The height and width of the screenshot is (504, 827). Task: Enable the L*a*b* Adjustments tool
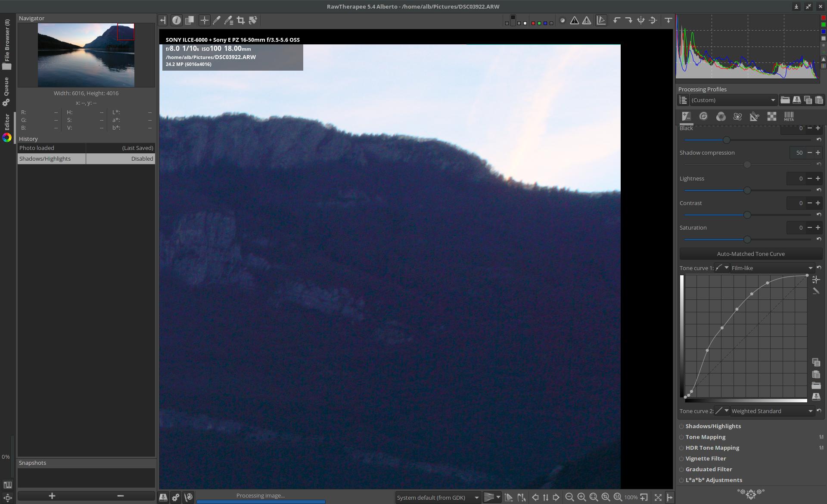(x=681, y=480)
